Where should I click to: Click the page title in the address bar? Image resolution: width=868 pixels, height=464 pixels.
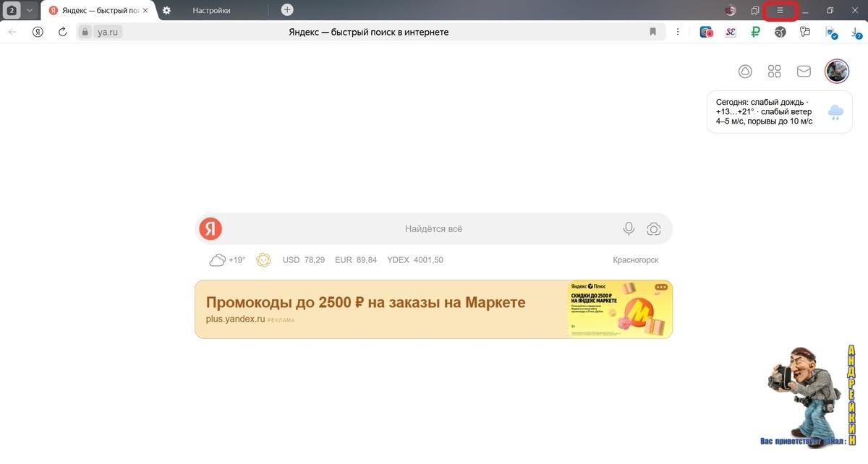[368, 32]
